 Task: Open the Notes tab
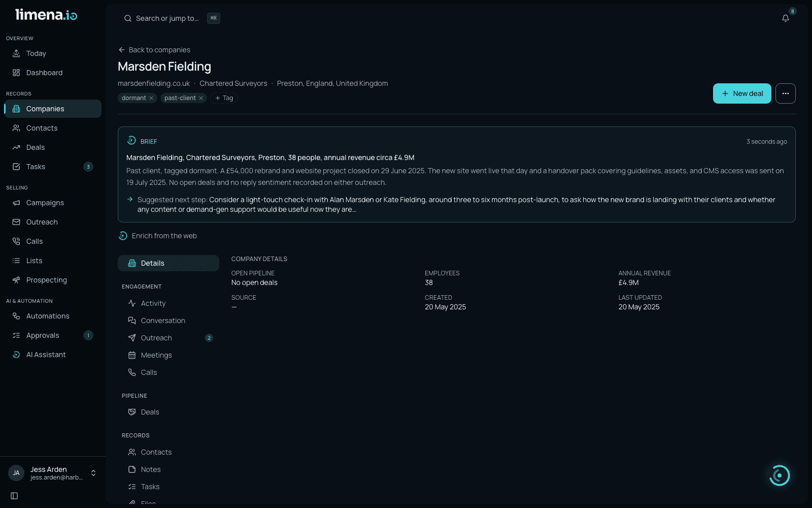click(168, 469)
